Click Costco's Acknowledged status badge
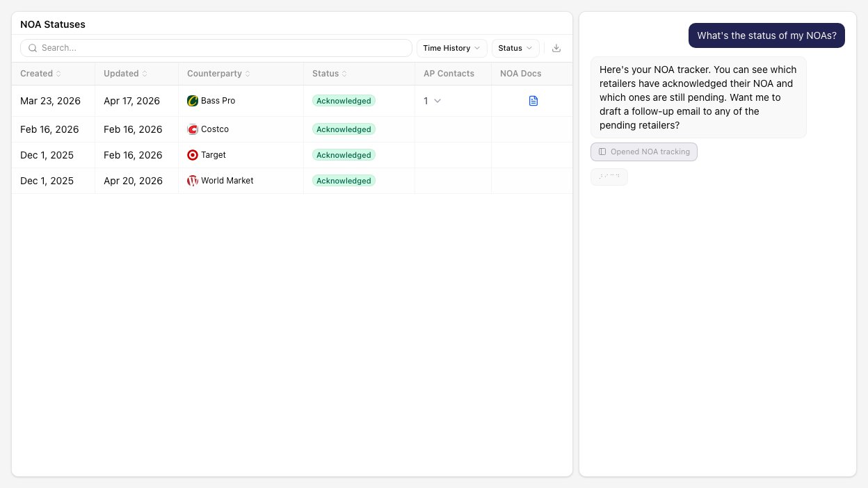 pyautogui.click(x=344, y=129)
